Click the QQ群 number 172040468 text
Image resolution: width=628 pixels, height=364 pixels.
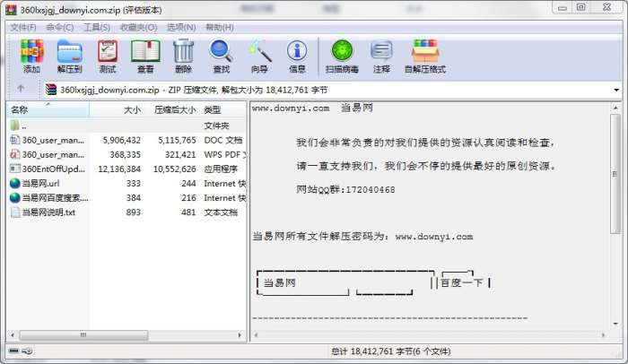[x=370, y=189]
